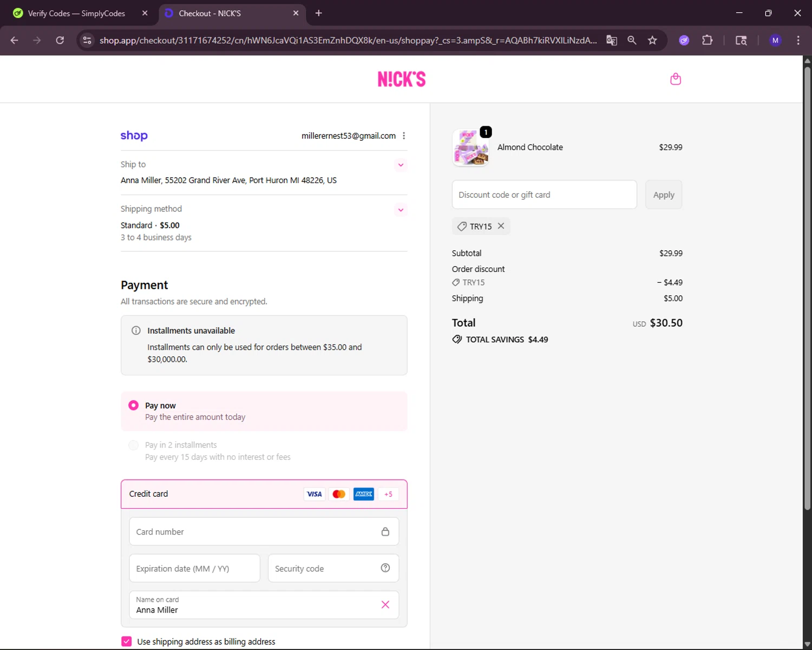Click the Total amount $30.50
The image size is (812, 650).
point(666,323)
